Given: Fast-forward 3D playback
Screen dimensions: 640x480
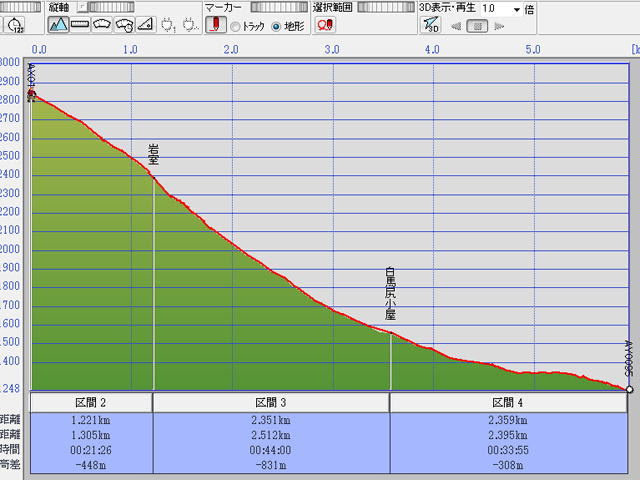Looking at the screenshot, I should pos(499,27).
